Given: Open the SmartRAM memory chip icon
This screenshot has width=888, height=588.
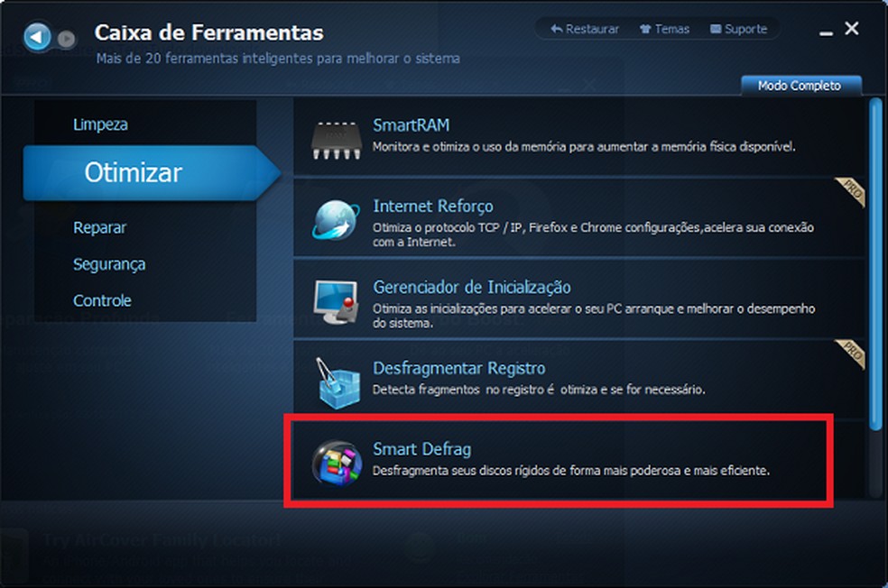Looking at the screenshot, I should [337, 140].
